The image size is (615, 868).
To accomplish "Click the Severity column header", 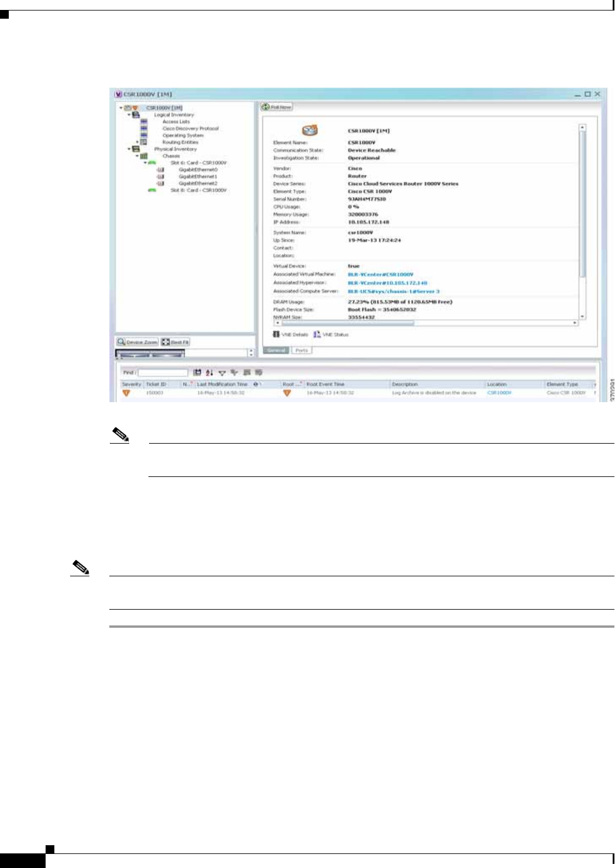I will (132, 384).
